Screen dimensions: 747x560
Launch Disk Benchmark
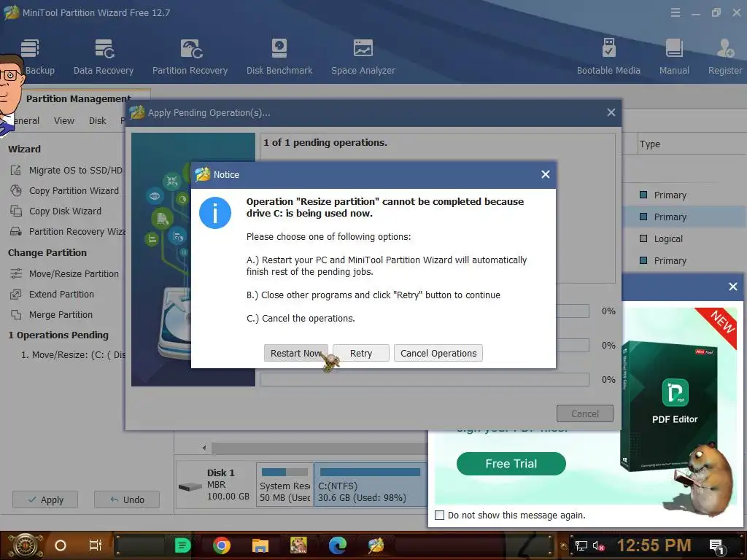pyautogui.click(x=279, y=57)
